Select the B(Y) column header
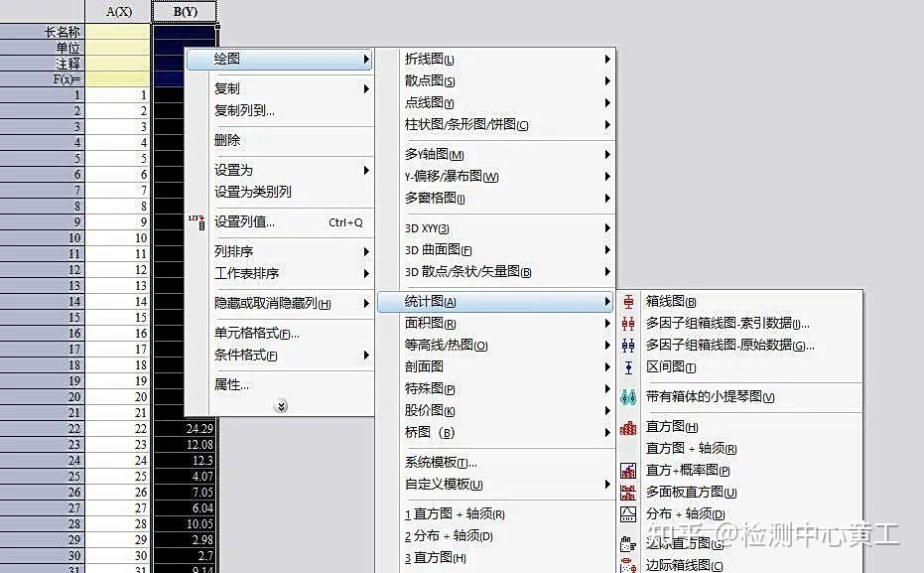Screen dimensions: 924x573 point(185,11)
